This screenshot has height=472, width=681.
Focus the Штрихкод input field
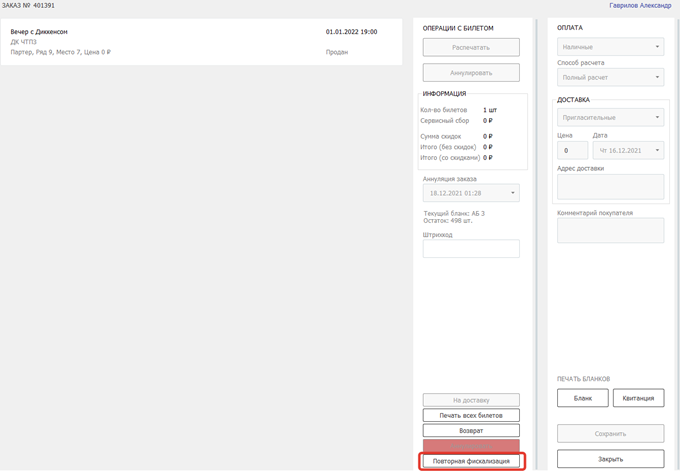tap(471, 249)
